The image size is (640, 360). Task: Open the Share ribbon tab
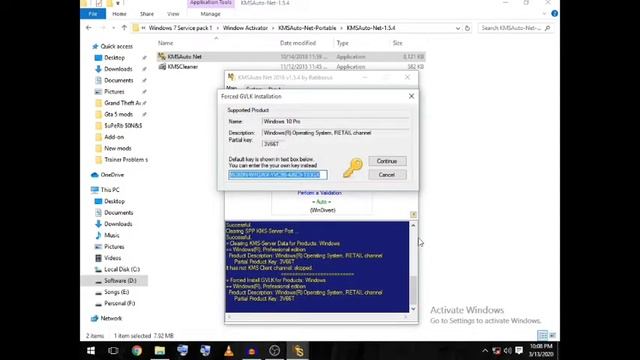pos(147,14)
